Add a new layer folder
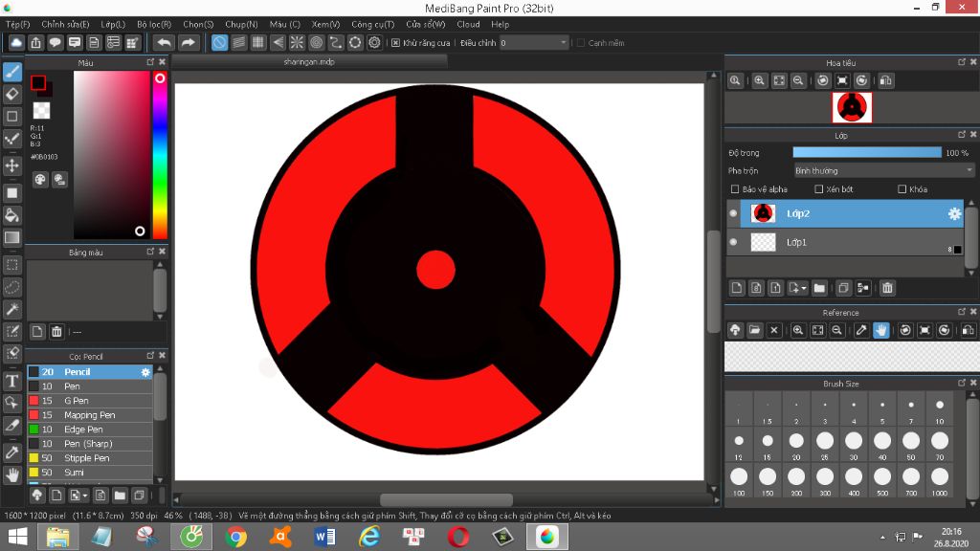 [x=819, y=288]
